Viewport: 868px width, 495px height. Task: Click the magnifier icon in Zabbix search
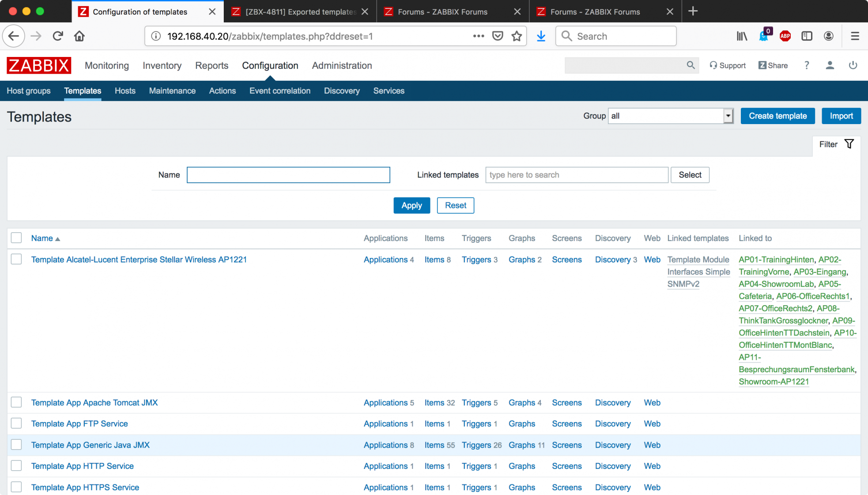pyautogui.click(x=691, y=65)
